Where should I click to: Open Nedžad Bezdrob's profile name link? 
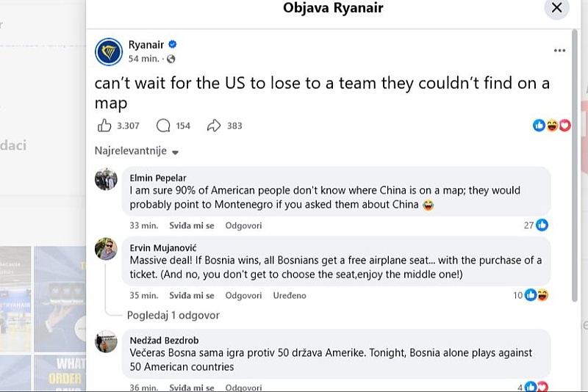164,341
